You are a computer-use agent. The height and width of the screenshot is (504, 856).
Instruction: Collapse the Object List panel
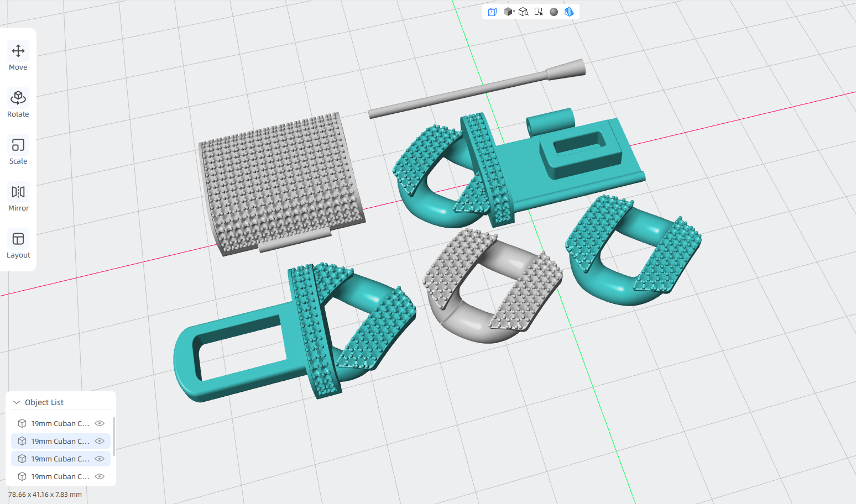[17, 402]
